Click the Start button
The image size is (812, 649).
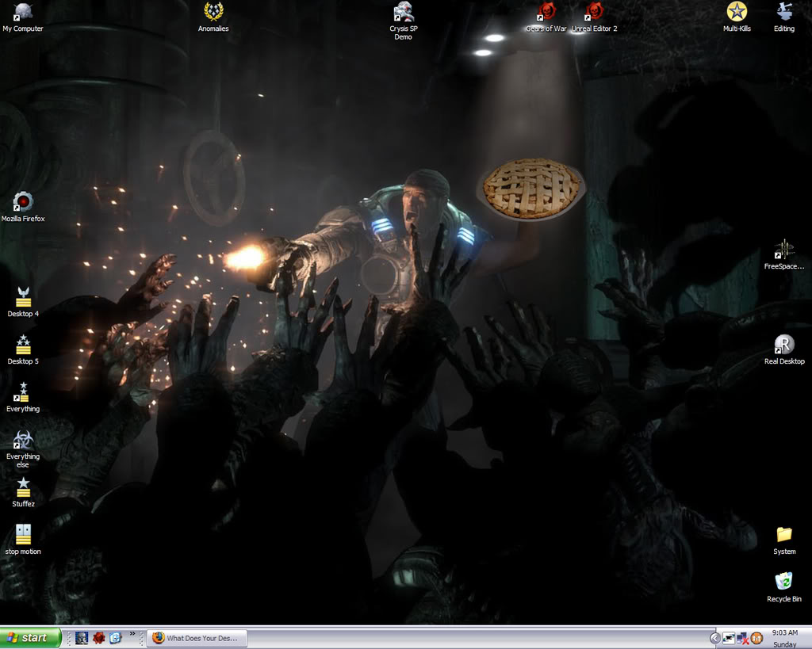click(30, 638)
